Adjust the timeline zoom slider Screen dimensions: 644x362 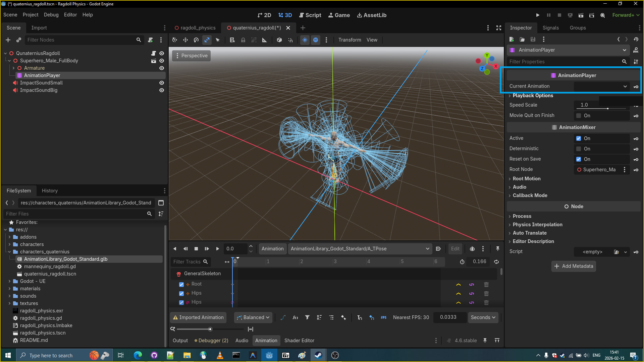click(210, 329)
